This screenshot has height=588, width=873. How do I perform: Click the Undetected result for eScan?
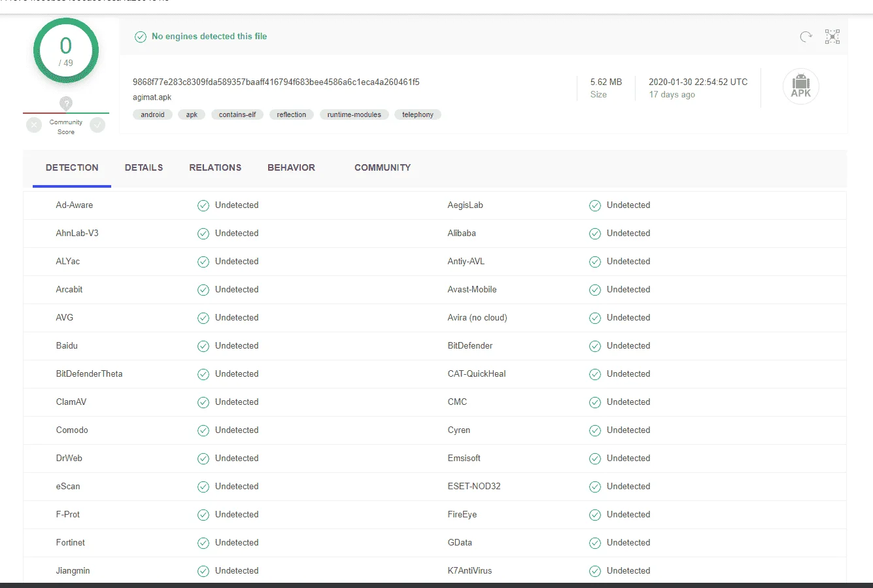(x=237, y=487)
